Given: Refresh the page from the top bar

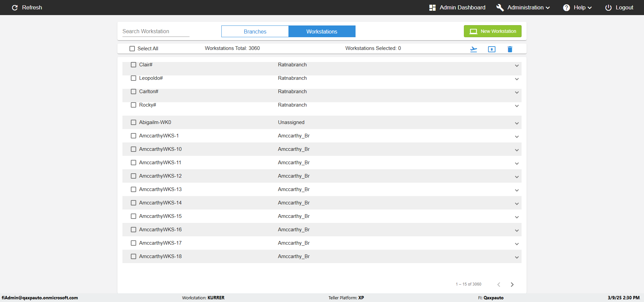Looking at the screenshot, I should click(27, 7).
